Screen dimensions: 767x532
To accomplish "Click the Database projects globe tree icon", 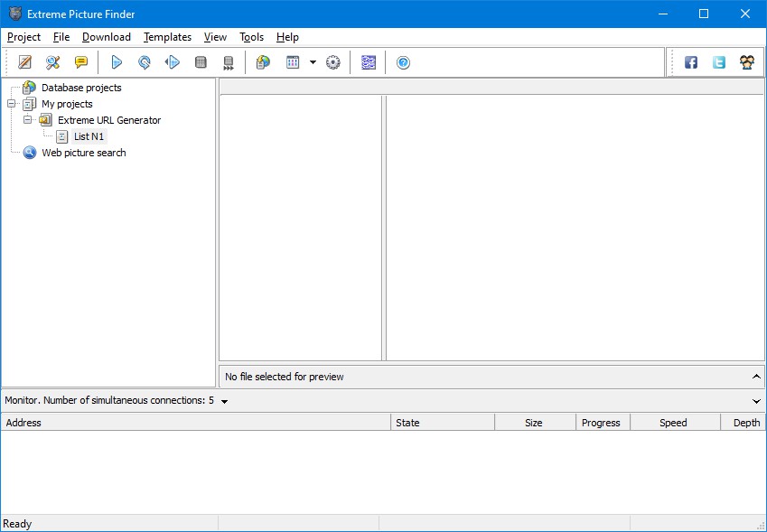I will (x=29, y=88).
